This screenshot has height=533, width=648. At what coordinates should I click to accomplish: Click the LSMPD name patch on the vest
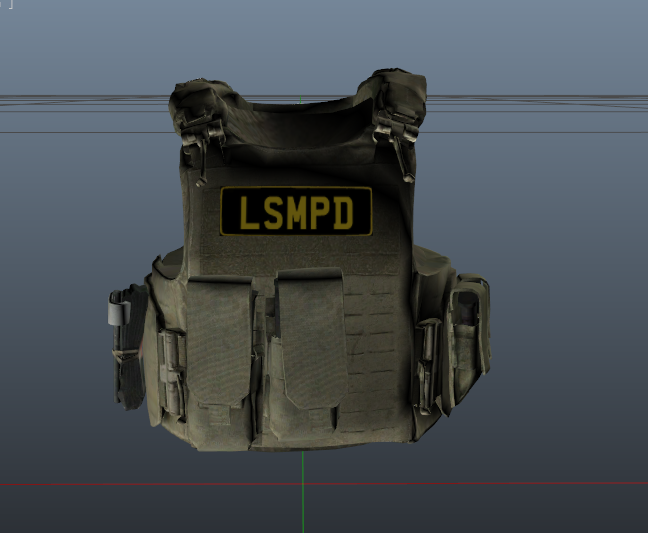click(296, 212)
